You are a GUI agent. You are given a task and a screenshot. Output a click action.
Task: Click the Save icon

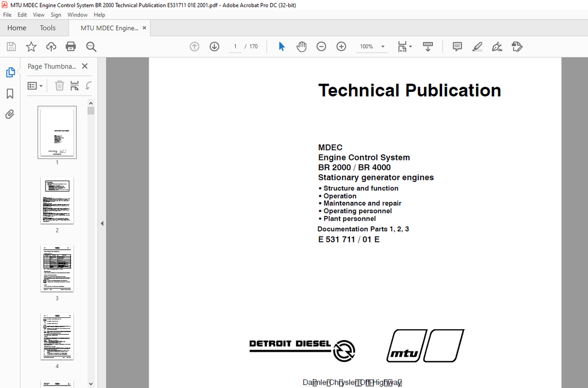10,46
